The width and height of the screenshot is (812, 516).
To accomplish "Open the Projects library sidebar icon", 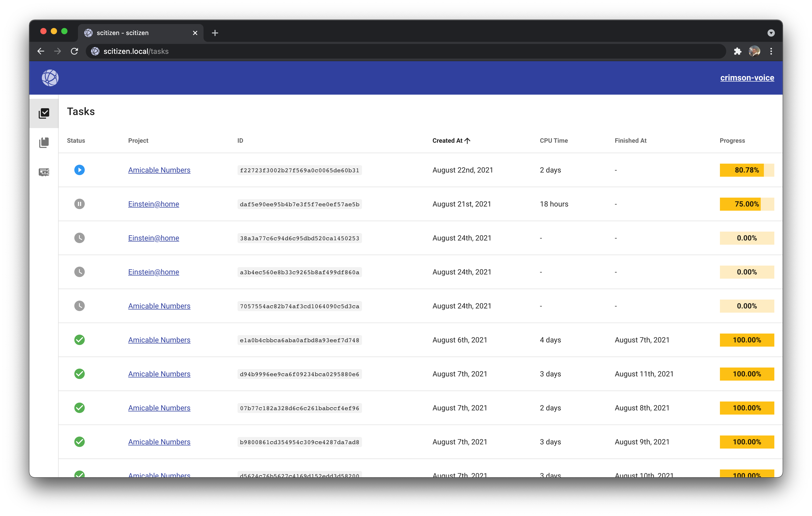I will point(44,142).
